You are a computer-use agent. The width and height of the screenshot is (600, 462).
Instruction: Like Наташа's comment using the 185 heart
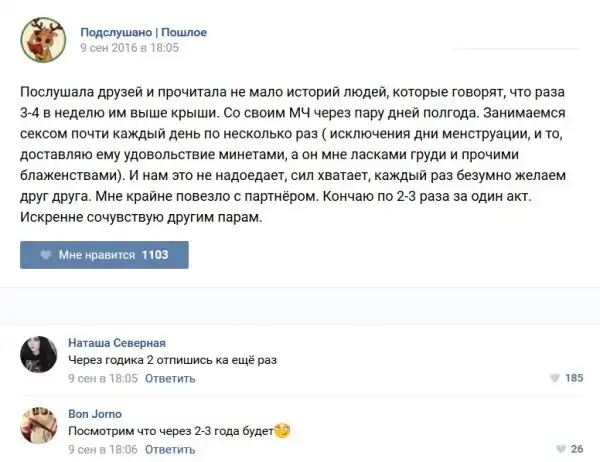click(x=555, y=379)
